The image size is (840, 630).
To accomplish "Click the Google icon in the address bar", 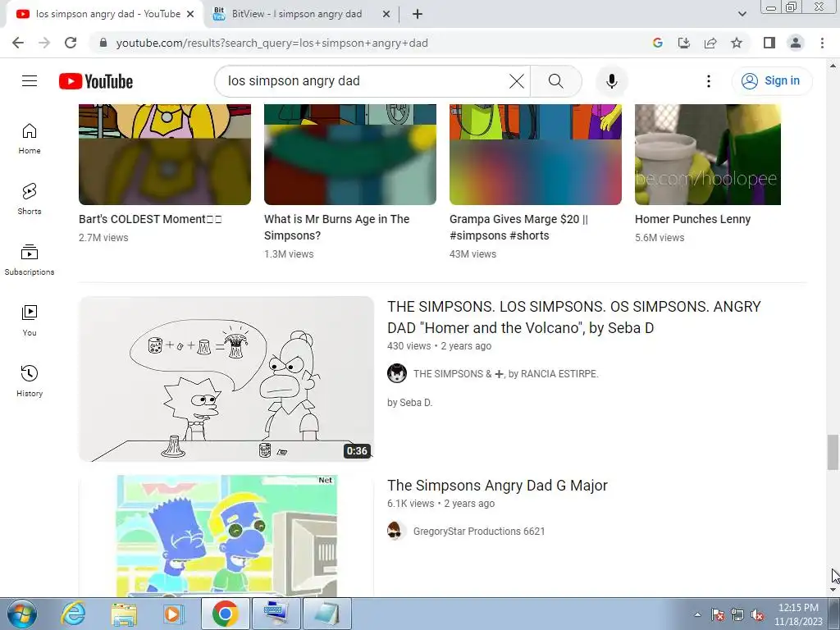I will pyautogui.click(x=658, y=43).
